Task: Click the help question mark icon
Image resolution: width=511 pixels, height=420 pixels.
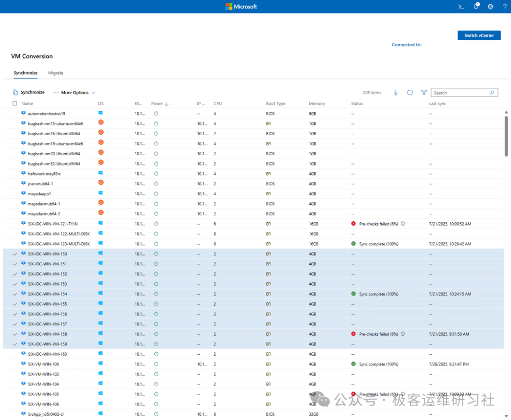Action: click(x=504, y=7)
